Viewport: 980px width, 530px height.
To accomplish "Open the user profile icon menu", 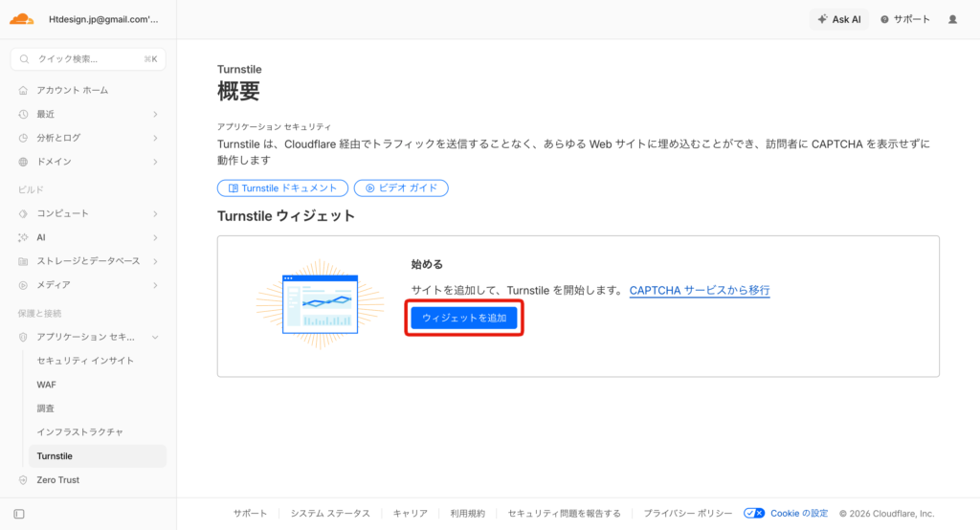I will pos(951,19).
